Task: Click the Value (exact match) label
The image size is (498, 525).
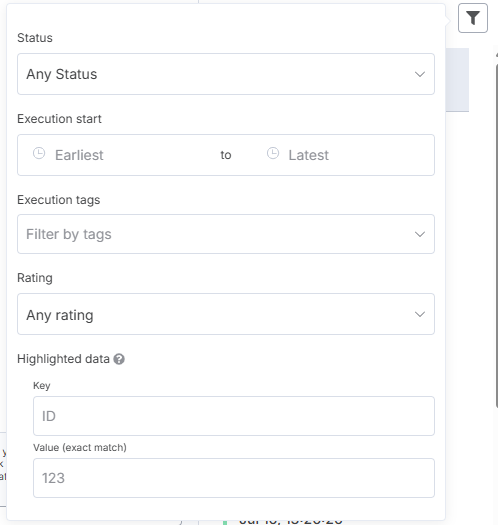Action: tap(80, 448)
